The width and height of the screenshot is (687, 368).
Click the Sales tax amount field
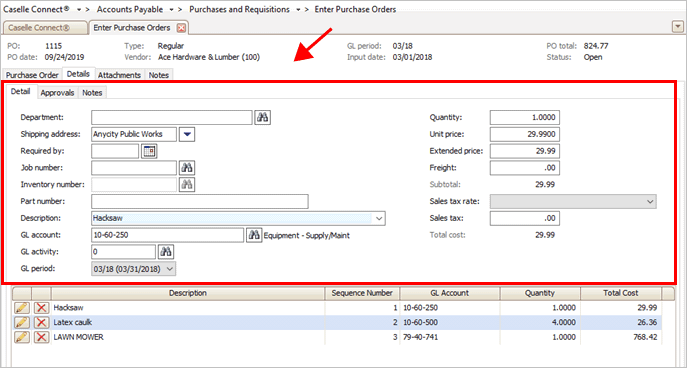(x=525, y=218)
